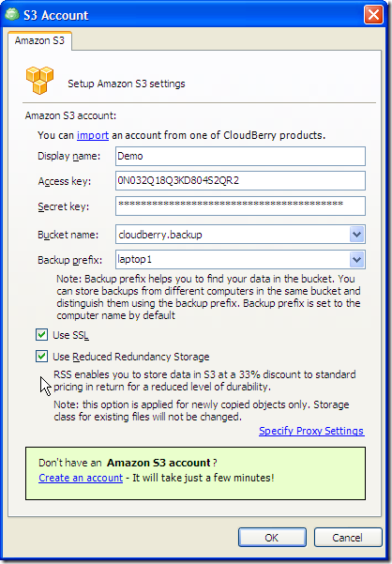Image resolution: width=392 pixels, height=564 pixels.
Task: Close the S3 Account dialog
Action: tap(373, 15)
